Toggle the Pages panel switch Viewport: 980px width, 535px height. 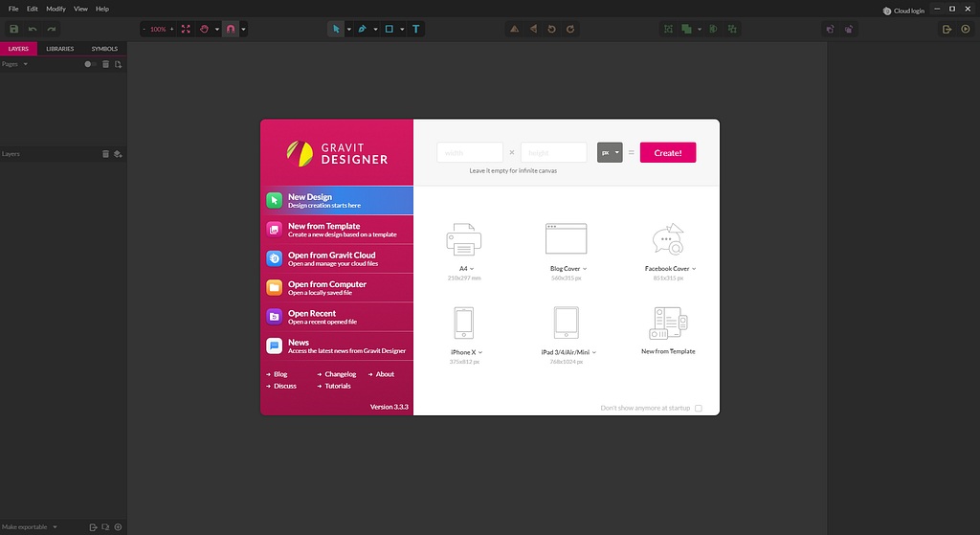coord(90,64)
